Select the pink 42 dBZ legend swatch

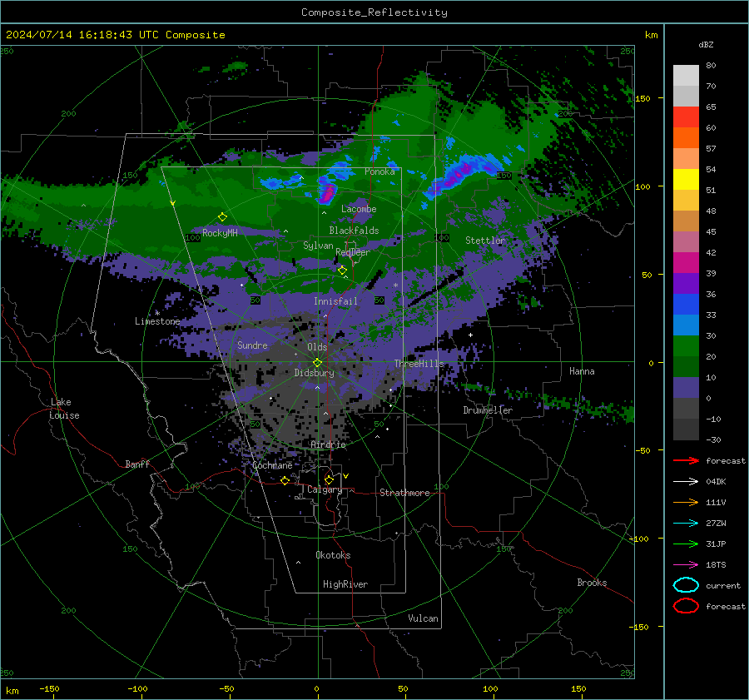pos(686,241)
